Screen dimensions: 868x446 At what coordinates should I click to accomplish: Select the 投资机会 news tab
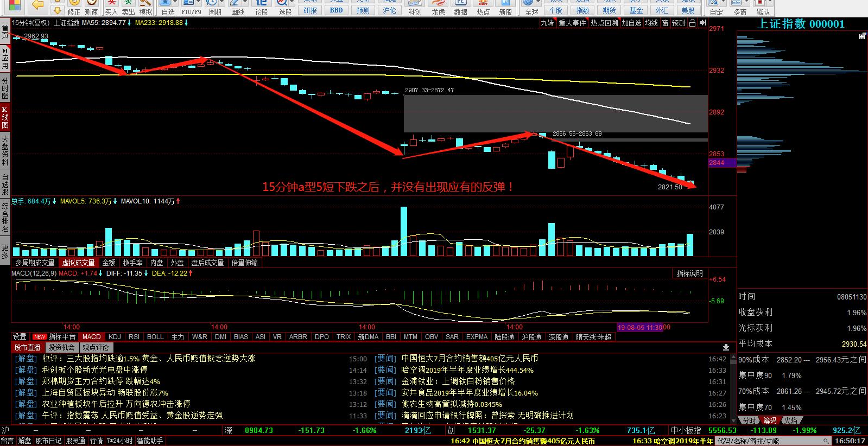(x=61, y=347)
